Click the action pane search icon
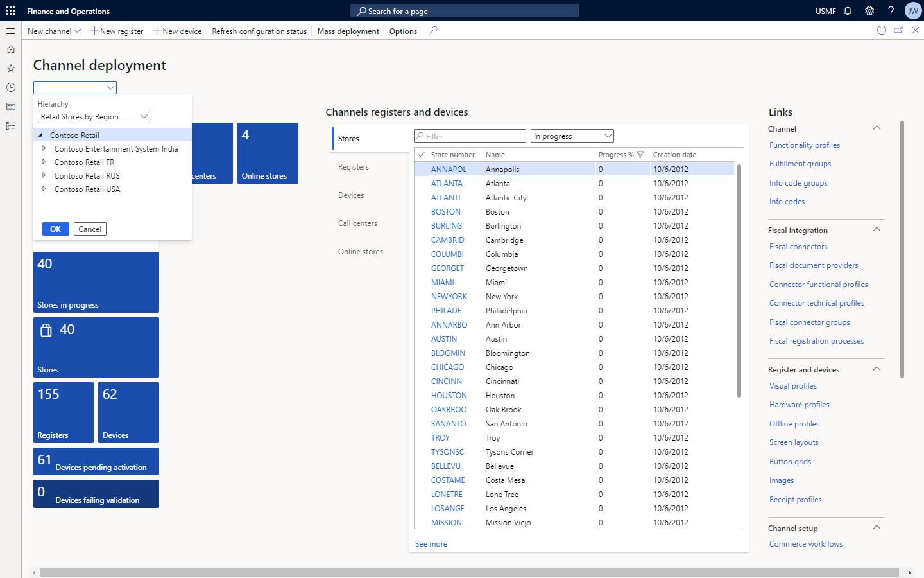This screenshot has height=578, width=924. pyautogui.click(x=434, y=30)
